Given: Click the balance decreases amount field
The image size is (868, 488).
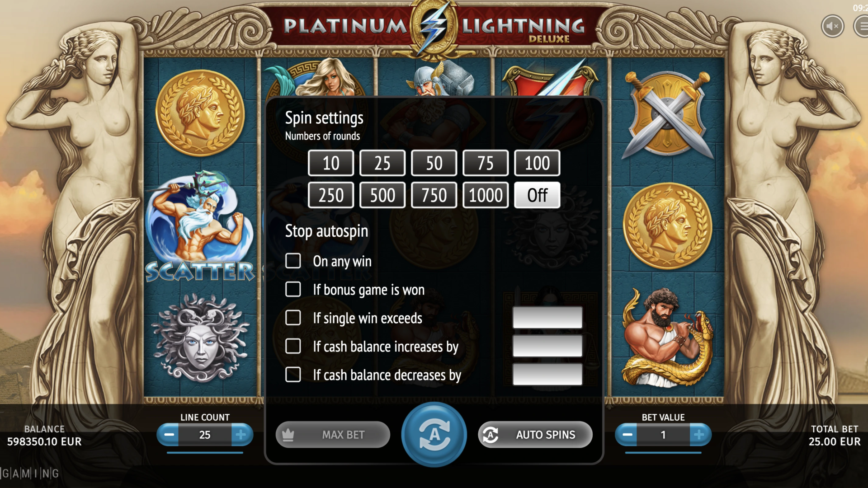Looking at the screenshot, I should 547,375.
